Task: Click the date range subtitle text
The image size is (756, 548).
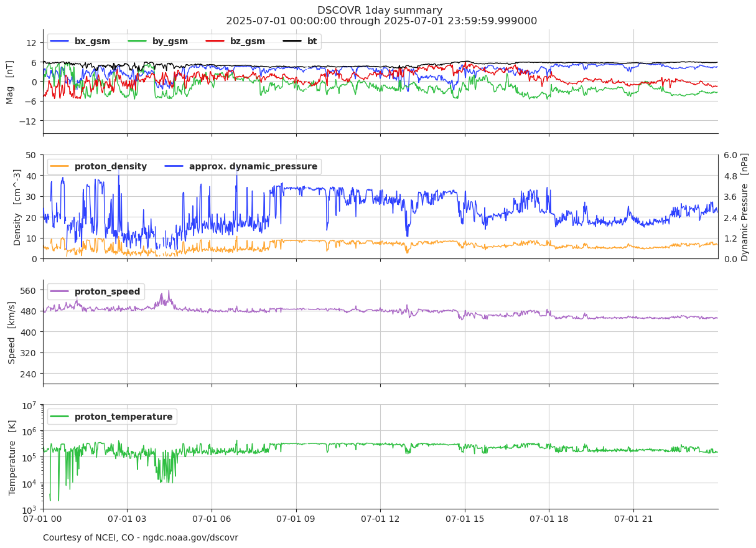Action: [381, 21]
